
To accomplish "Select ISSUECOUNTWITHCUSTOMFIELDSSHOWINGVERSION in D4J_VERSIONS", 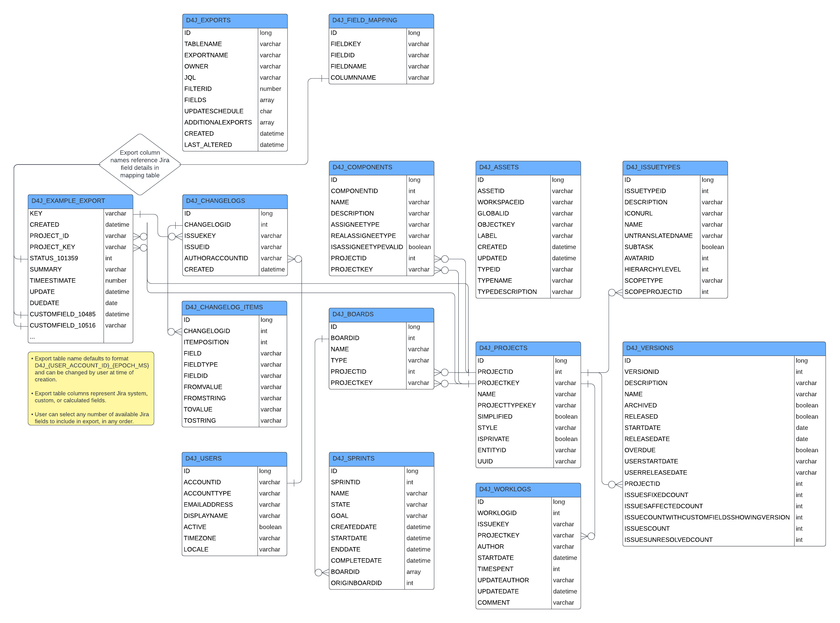I will coord(724,517).
